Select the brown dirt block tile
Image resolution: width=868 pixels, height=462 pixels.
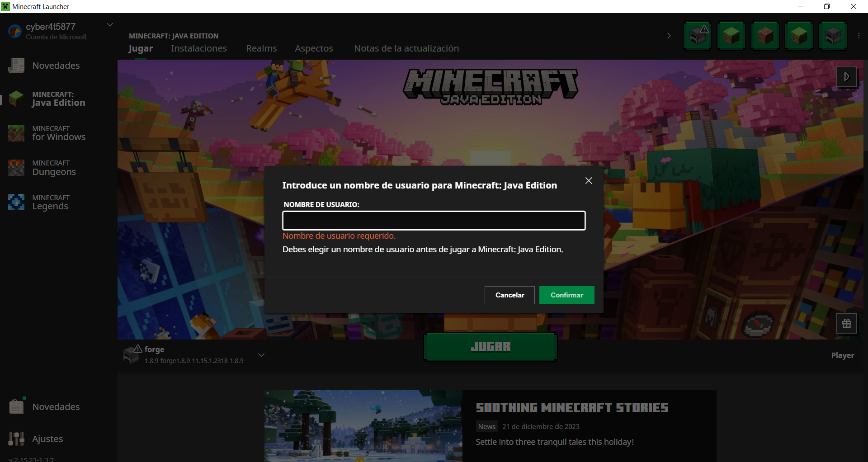[765, 36]
